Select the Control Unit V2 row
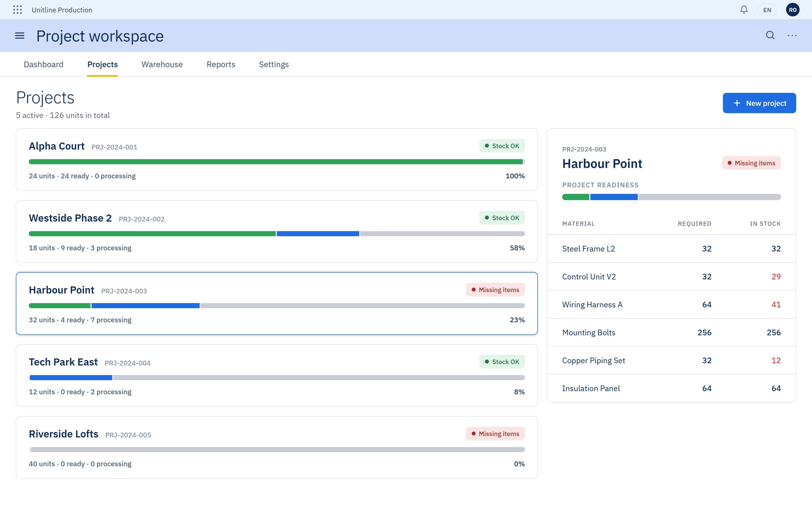Screen dimensions: 812x508 coord(671,277)
